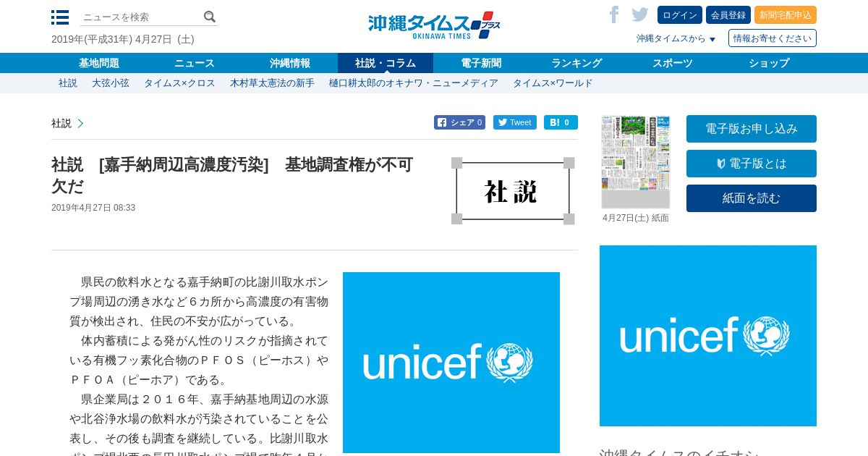Open the newspaper front page thumbnail
Screen dimensions: 868x456
point(636,161)
